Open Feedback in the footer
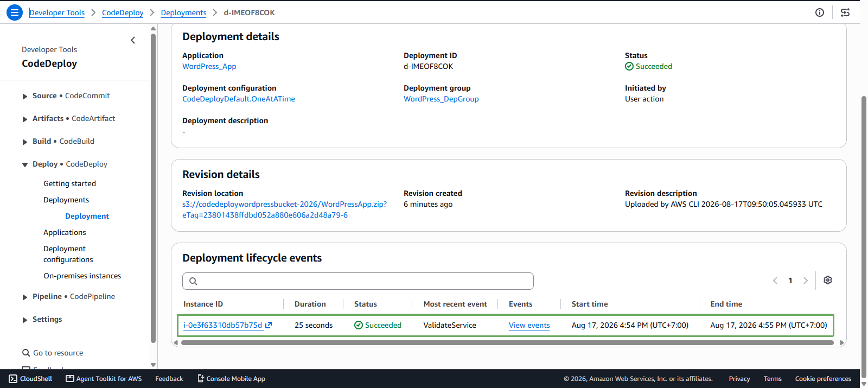The image size is (868, 388). [169, 379]
